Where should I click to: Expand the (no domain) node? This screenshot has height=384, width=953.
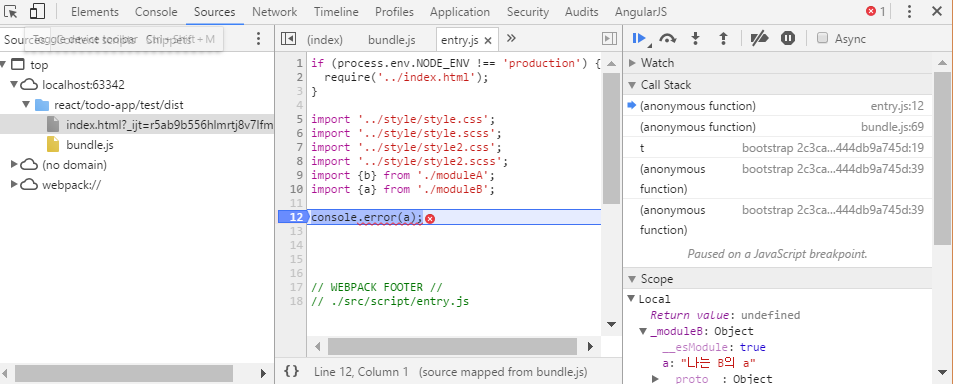point(15,165)
